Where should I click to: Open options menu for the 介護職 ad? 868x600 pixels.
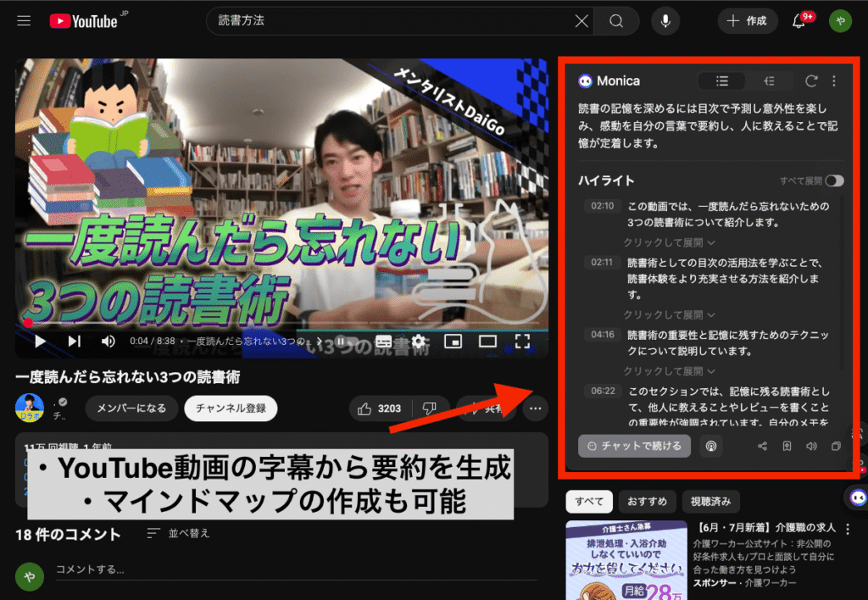click(x=848, y=529)
